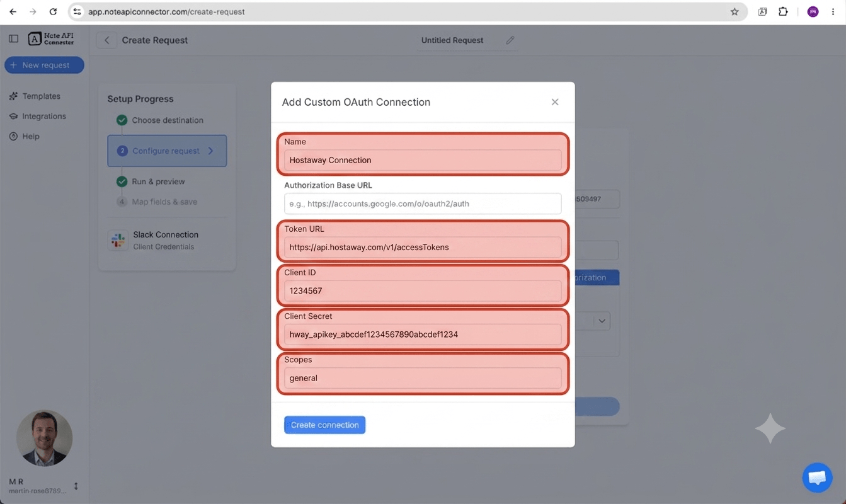The image size is (846, 504).
Task: Close the Add Custom OAuth Connection dialog
Action: pyautogui.click(x=555, y=102)
